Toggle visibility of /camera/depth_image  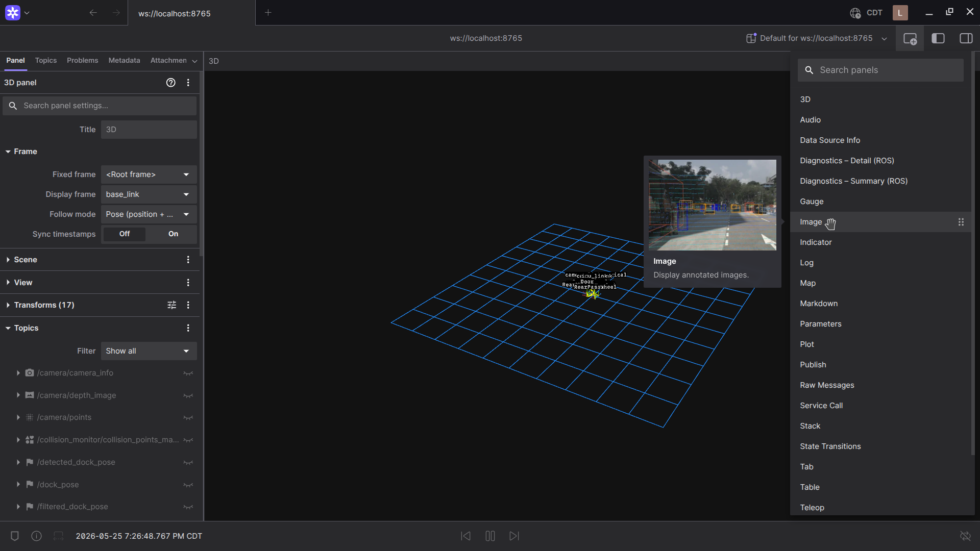[x=188, y=396]
